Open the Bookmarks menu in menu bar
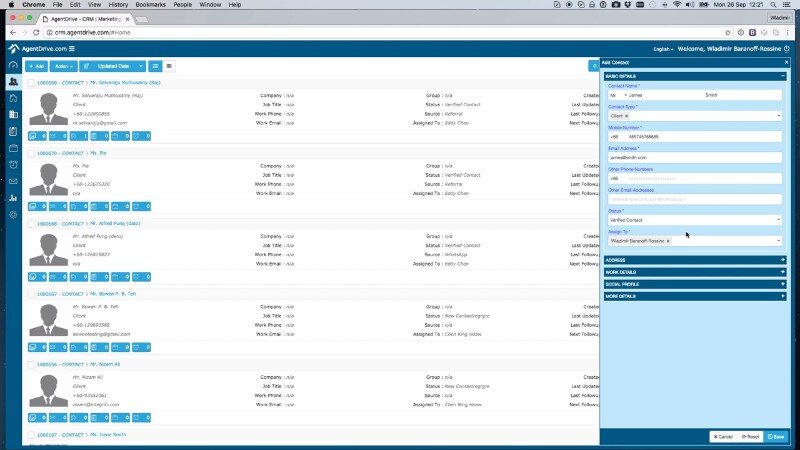The image size is (800, 450). point(150,5)
